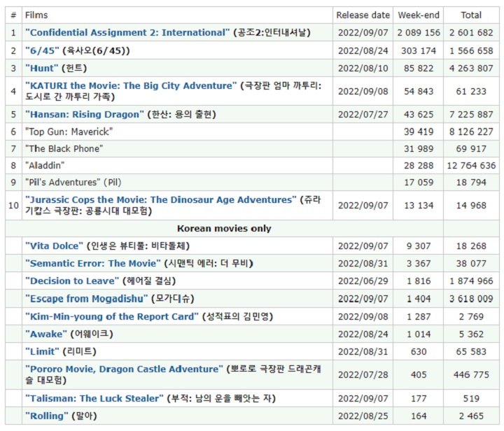Select week-end value 2 089 156
Screen dimensions: 504x431
click(419, 32)
